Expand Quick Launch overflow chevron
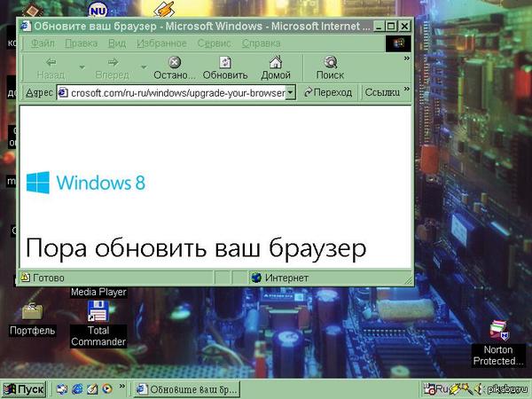 [121, 388]
